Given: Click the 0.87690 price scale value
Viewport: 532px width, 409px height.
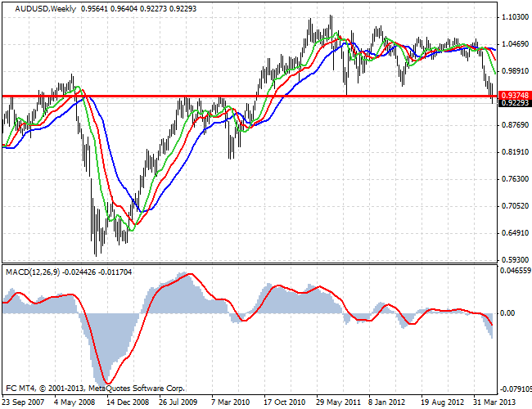Looking at the screenshot, I should tap(515, 125).
